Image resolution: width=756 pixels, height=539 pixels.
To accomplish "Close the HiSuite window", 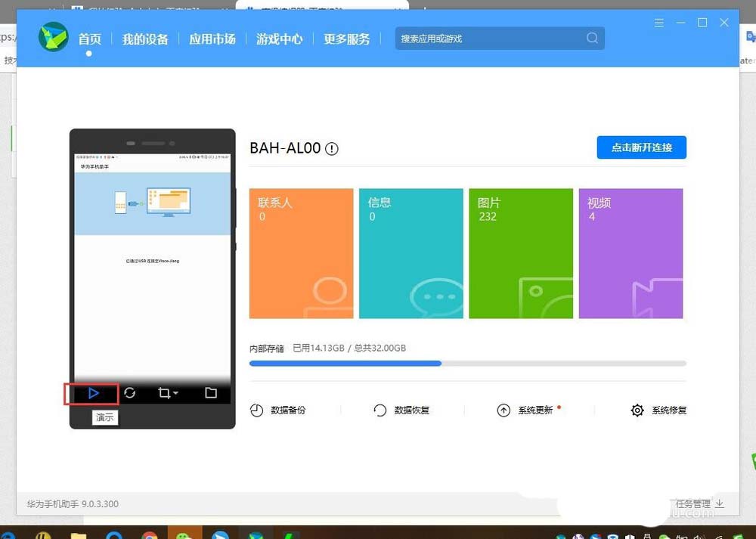I will click(x=724, y=23).
